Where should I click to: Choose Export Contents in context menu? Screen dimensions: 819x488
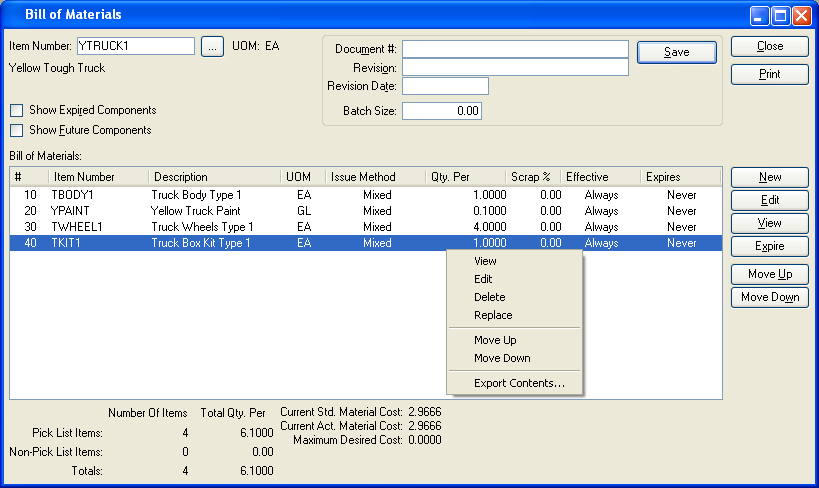(519, 383)
